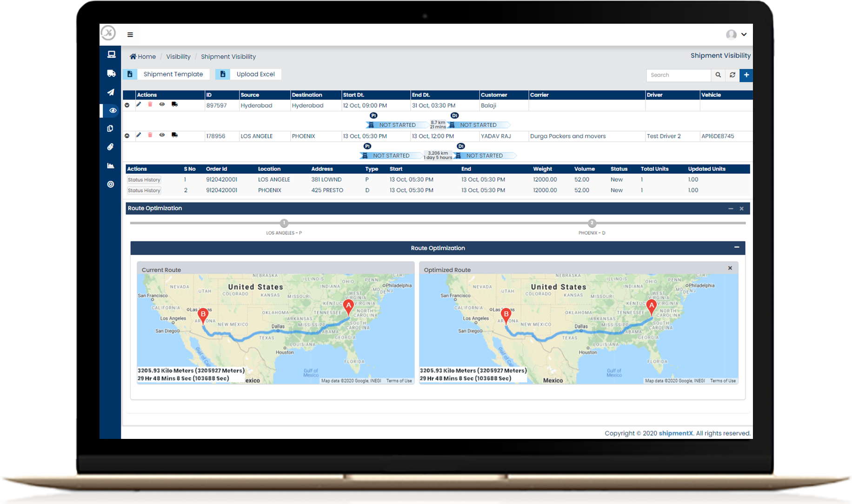Image resolution: width=852 pixels, height=504 pixels.
Task: Focus the Search input field
Action: coord(679,75)
